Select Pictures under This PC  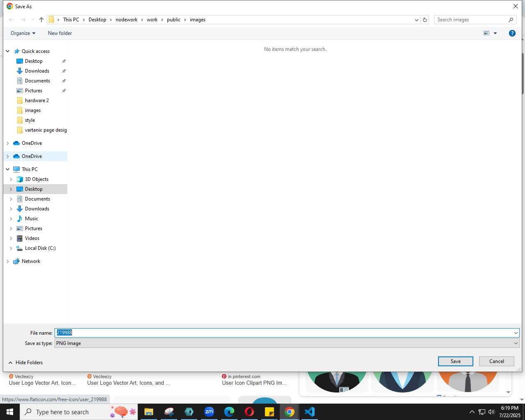click(x=34, y=228)
